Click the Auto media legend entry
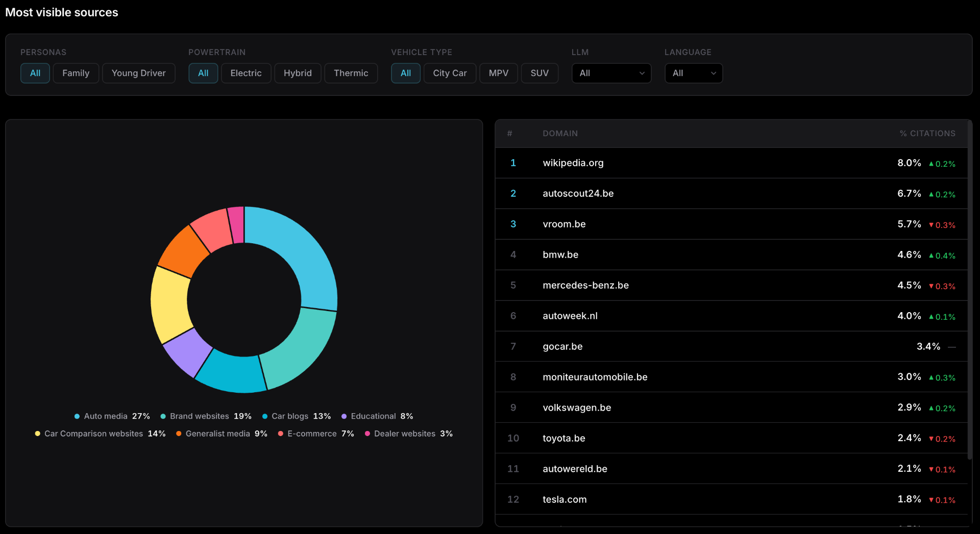The width and height of the screenshot is (980, 534). coord(112,416)
